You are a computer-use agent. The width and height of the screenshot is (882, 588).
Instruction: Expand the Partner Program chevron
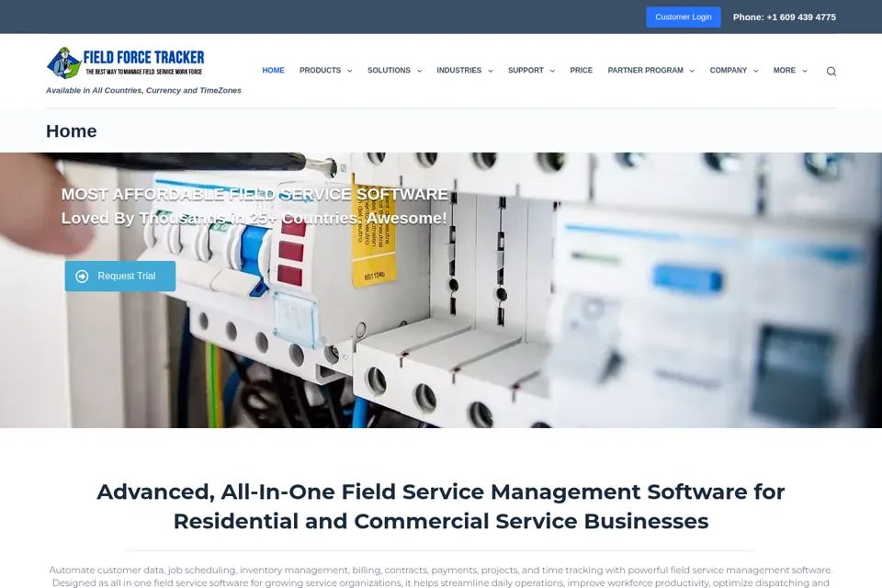(692, 71)
